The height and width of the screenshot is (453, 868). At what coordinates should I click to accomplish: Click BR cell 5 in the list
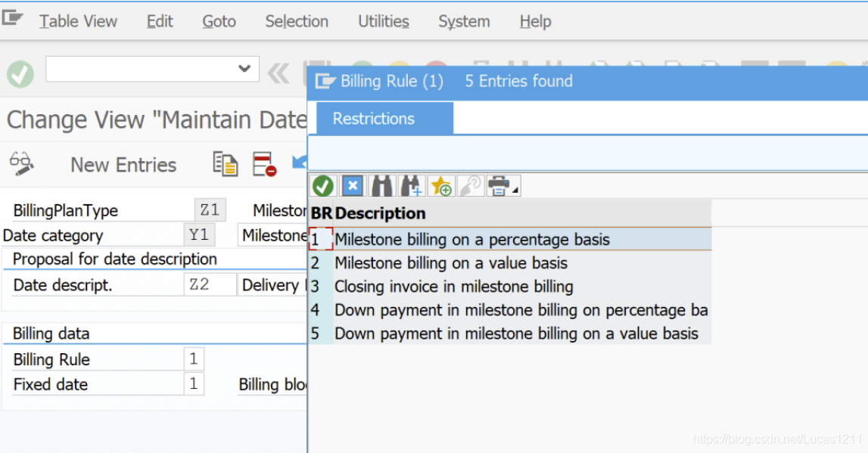[321, 334]
